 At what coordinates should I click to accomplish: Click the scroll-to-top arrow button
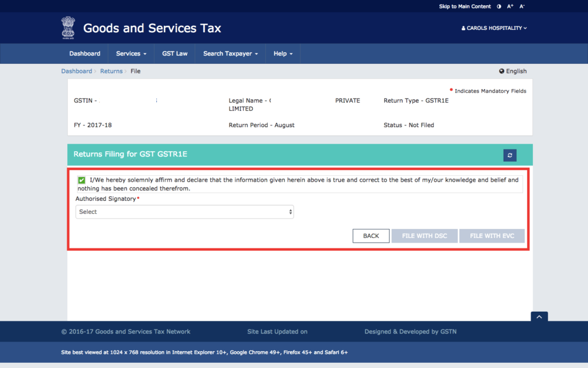click(539, 317)
